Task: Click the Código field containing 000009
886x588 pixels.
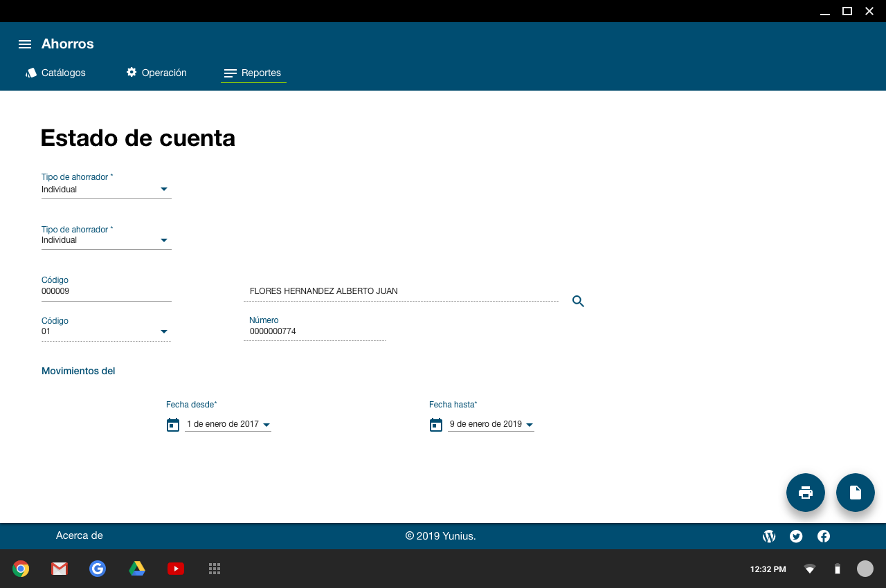Action: click(106, 291)
